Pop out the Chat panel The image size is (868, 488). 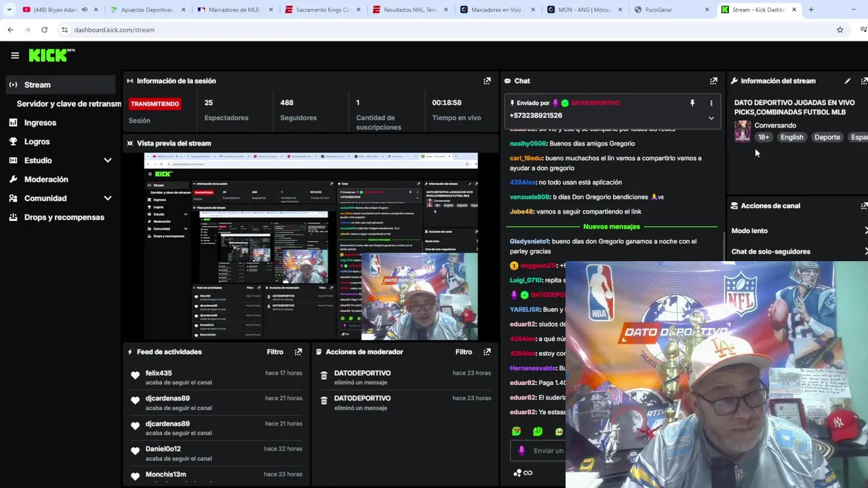coord(713,81)
